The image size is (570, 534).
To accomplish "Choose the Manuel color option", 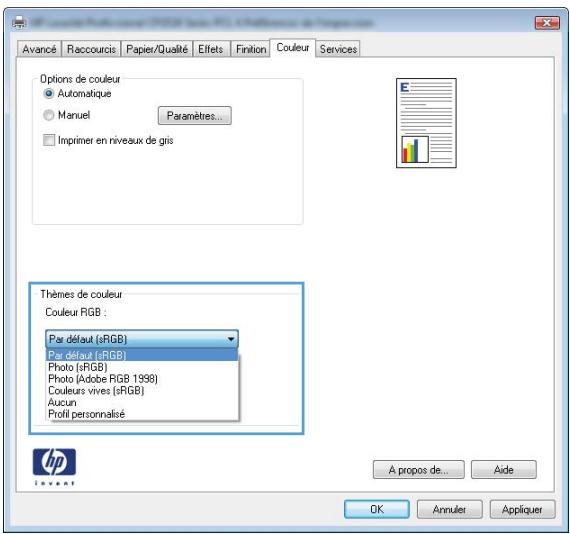I will [49, 115].
